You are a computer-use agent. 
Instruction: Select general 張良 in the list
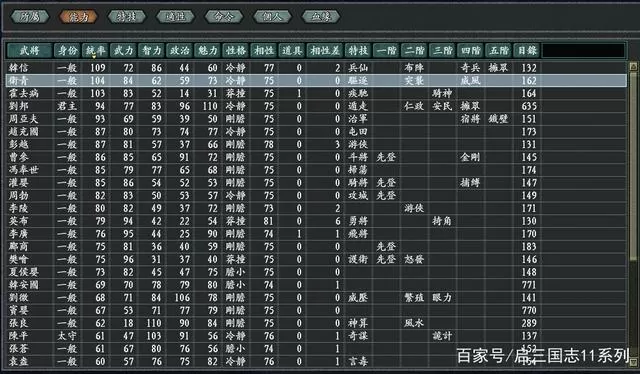click(x=19, y=323)
